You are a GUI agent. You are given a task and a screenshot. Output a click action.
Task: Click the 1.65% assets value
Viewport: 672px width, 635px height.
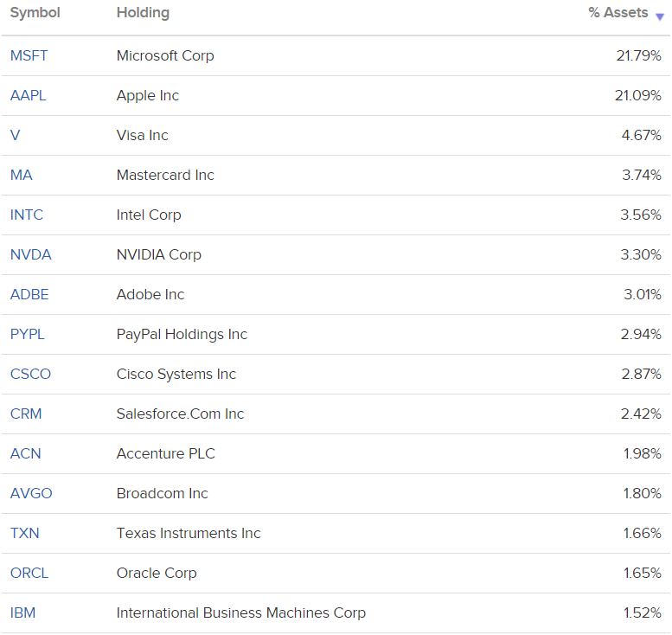(x=643, y=574)
